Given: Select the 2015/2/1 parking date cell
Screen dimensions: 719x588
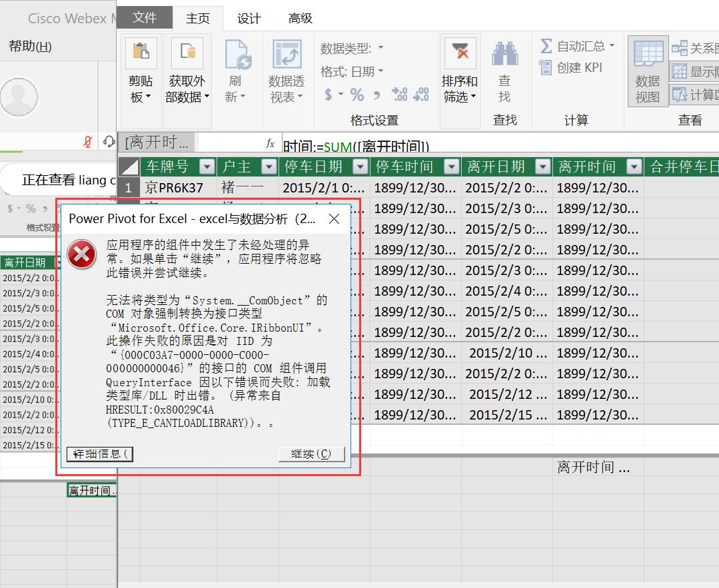Looking at the screenshot, I should 325,188.
